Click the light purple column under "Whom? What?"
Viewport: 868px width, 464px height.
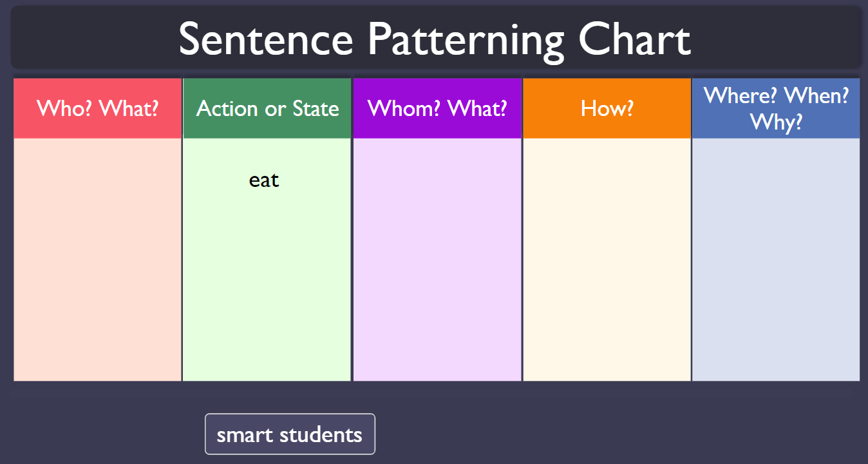[437, 259]
